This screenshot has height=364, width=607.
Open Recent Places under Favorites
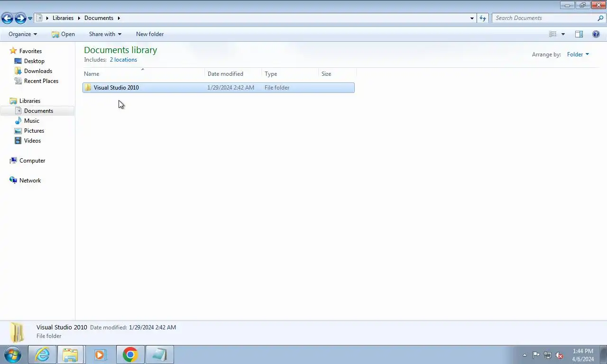pyautogui.click(x=41, y=81)
